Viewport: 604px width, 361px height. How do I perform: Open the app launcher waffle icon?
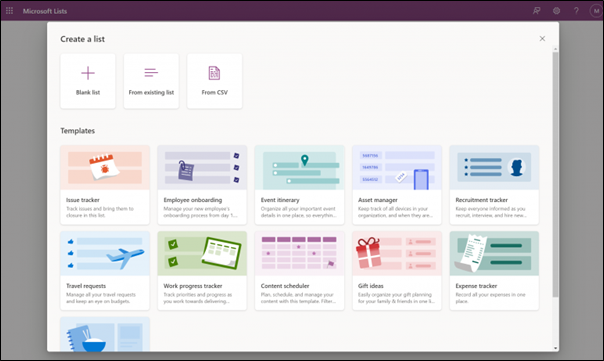tap(9, 11)
